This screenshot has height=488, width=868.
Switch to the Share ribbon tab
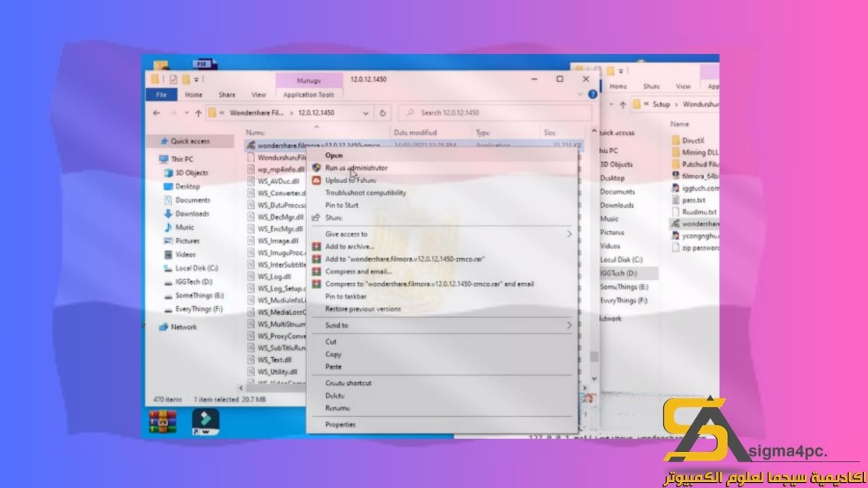pos(226,95)
